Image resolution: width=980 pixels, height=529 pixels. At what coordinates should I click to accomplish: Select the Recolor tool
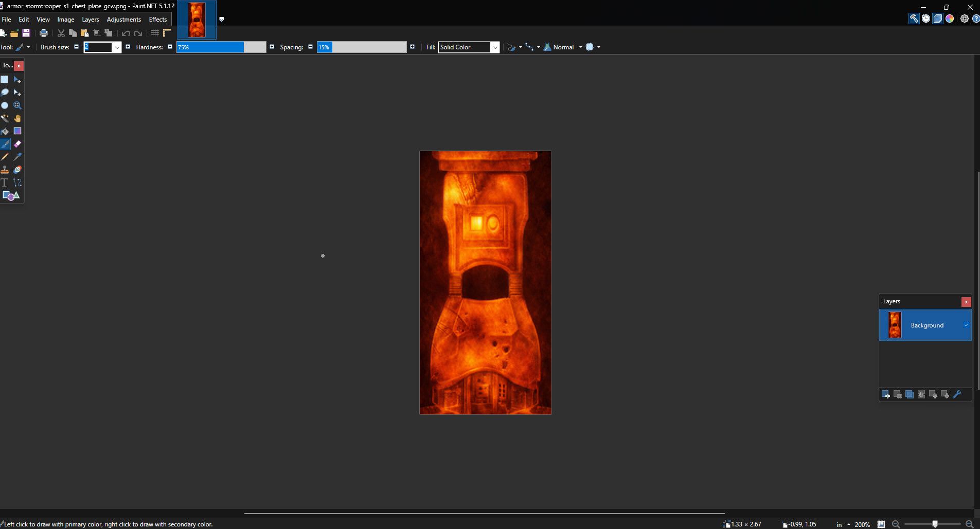17,170
